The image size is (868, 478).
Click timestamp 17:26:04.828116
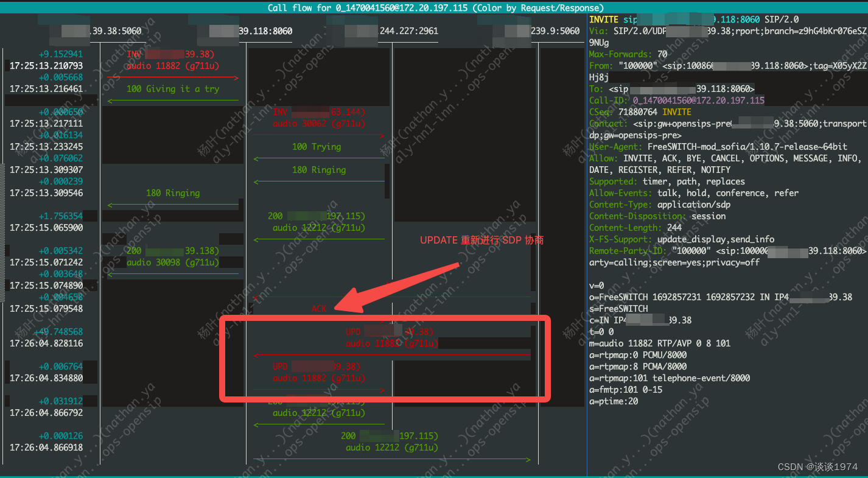(46, 343)
